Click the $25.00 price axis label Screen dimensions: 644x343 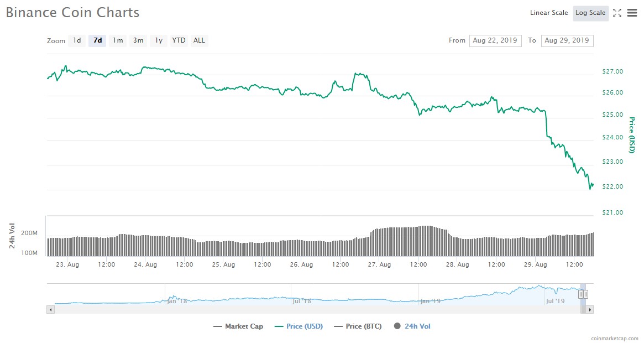click(612, 115)
